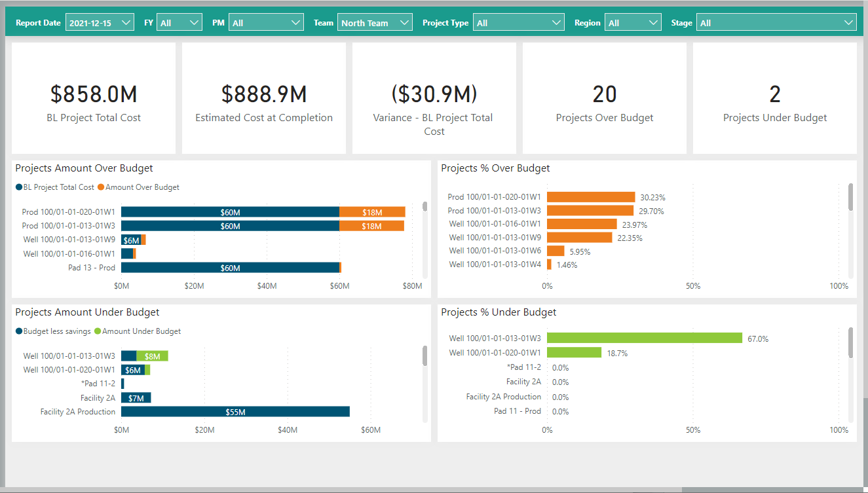
Task: Select the 30.23% orange bar
Action: [x=590, y=197]
